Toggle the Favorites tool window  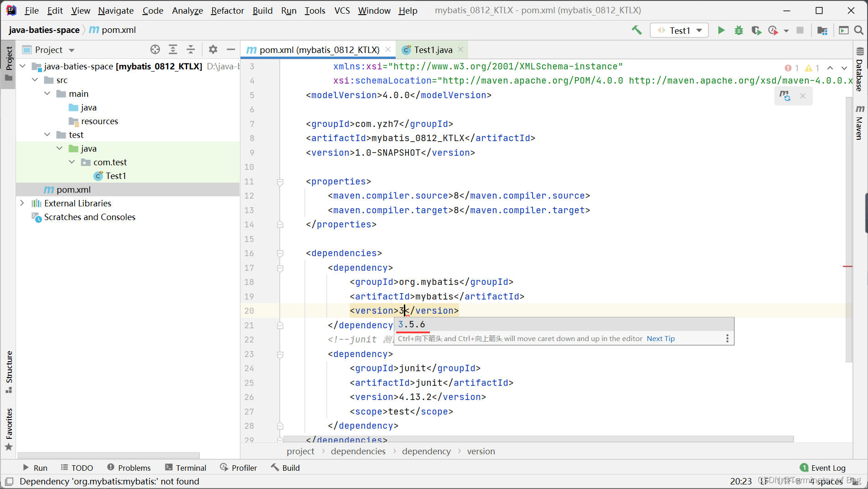pyautogui.click(x=9, y=429)
